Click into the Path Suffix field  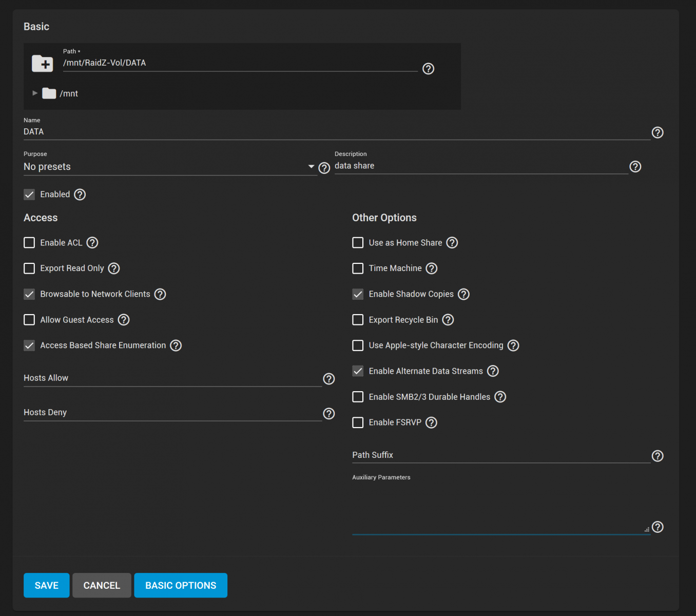501,455
